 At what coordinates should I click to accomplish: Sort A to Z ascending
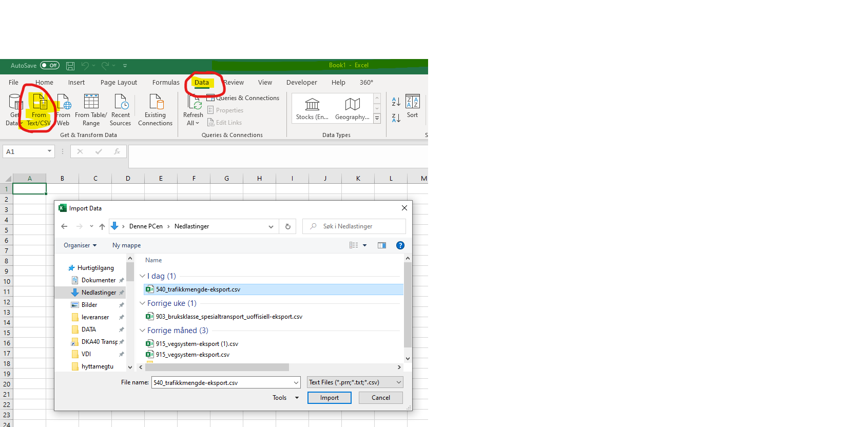click(396, 102)
